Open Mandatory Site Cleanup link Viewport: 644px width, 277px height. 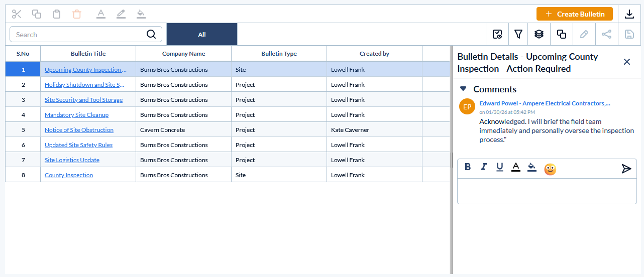[x=76, y=115]
